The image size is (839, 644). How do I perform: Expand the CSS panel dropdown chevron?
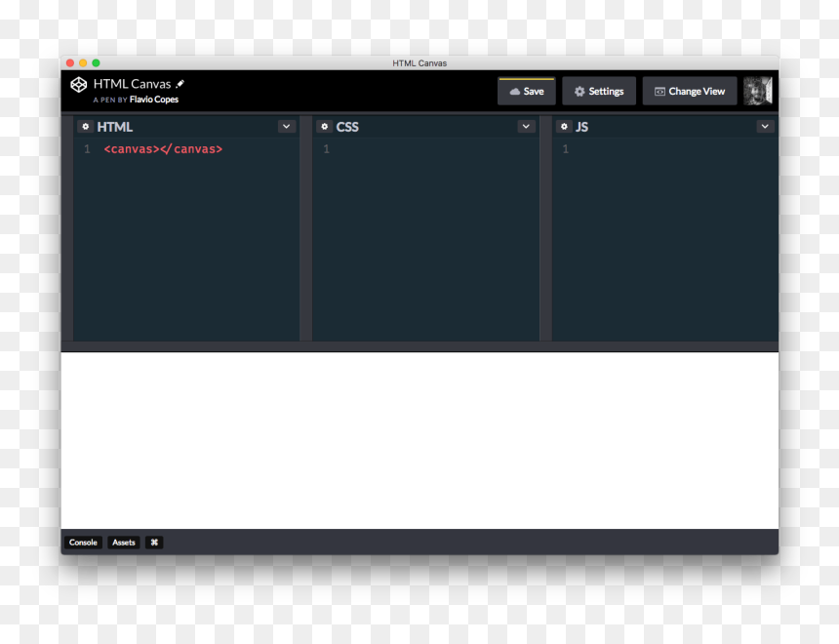(x=526, y=126)
